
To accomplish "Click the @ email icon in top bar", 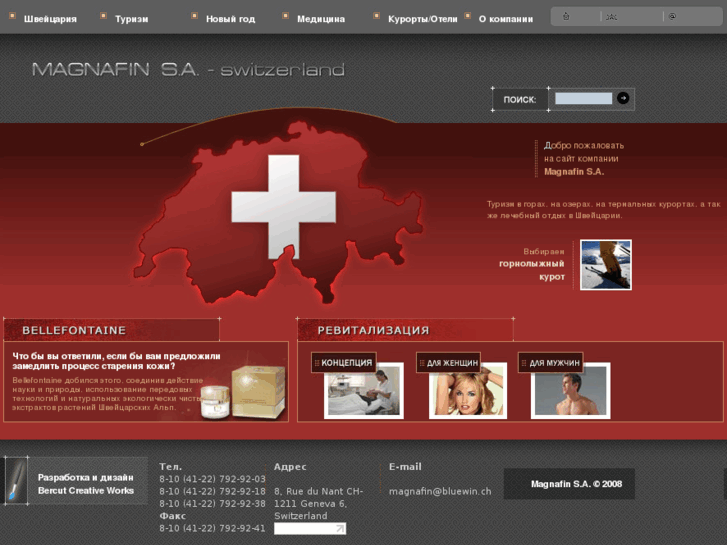I will [672, 17].
